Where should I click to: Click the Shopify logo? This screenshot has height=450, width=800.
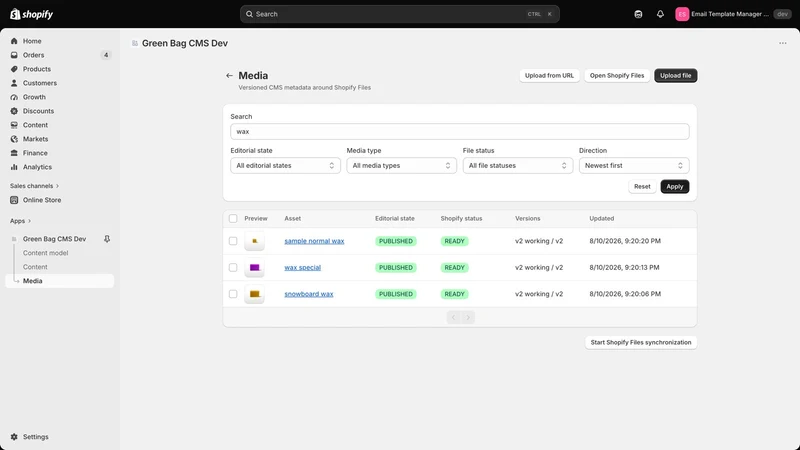coord(32,14)
